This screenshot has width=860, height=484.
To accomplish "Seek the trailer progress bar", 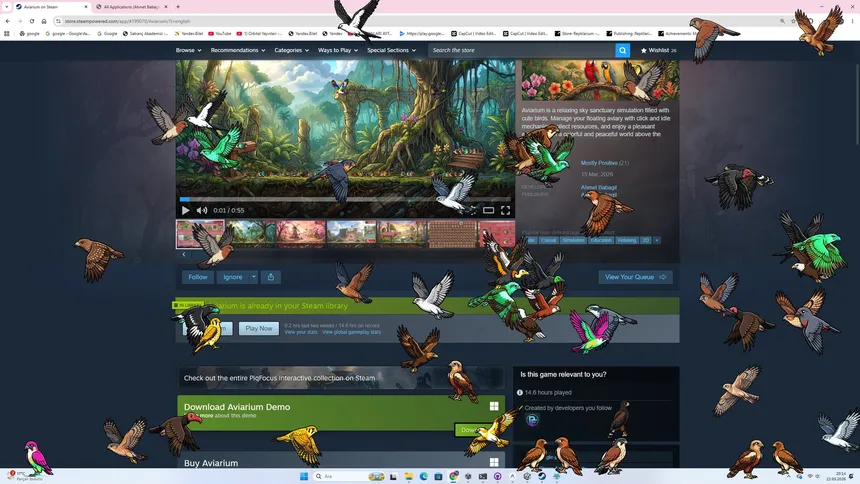I will point(346,199).
